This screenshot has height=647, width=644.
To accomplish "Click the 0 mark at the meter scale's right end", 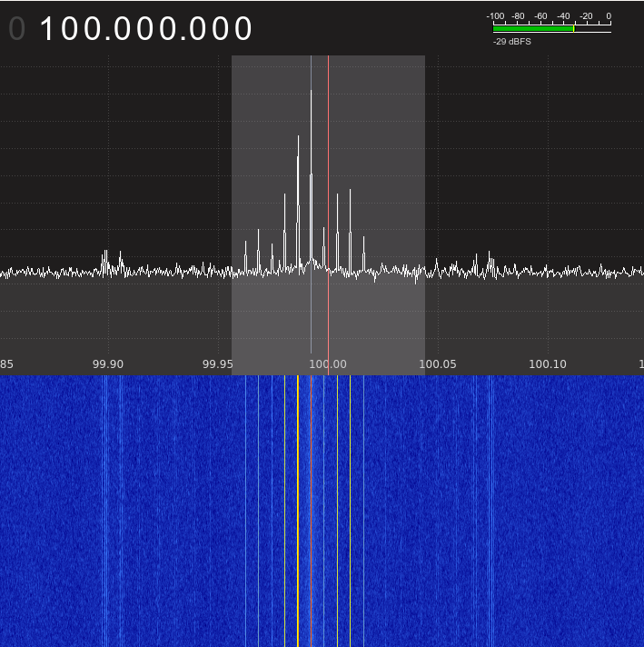I will 609,16.
